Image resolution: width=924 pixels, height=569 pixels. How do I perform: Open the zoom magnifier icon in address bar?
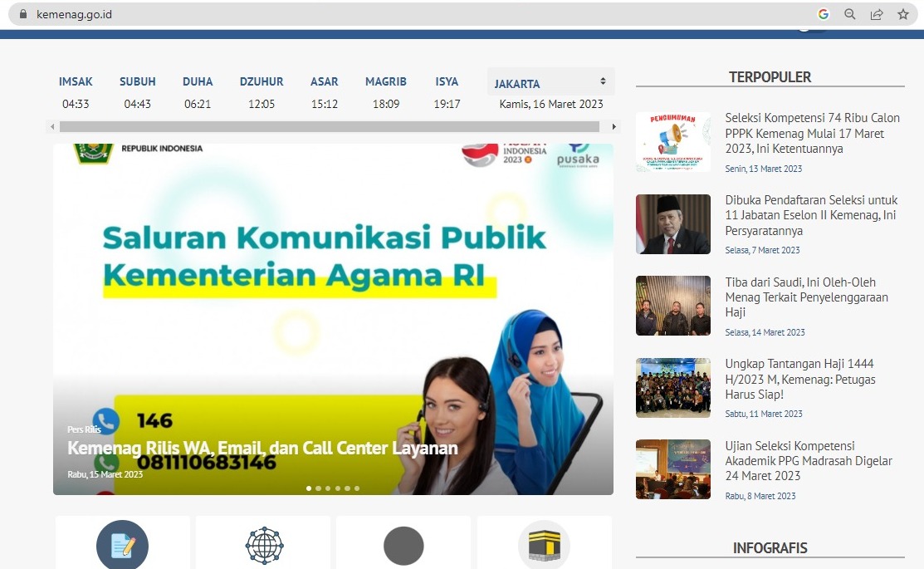click(850, 14)
